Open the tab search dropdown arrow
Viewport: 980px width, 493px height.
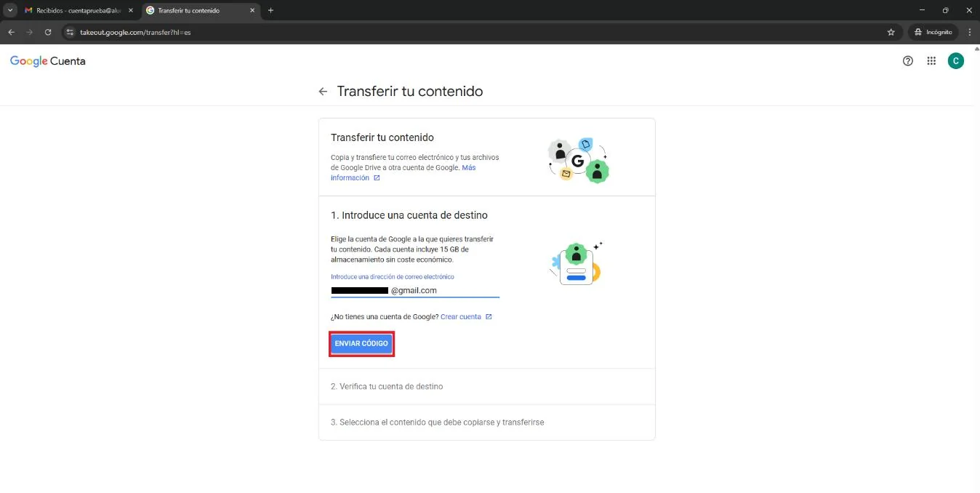[x=10, y=11]
